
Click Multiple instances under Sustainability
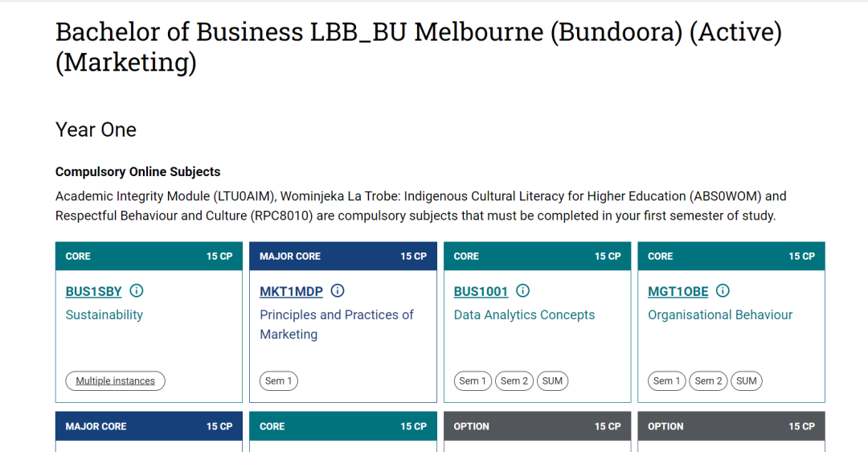click(115, 381)
